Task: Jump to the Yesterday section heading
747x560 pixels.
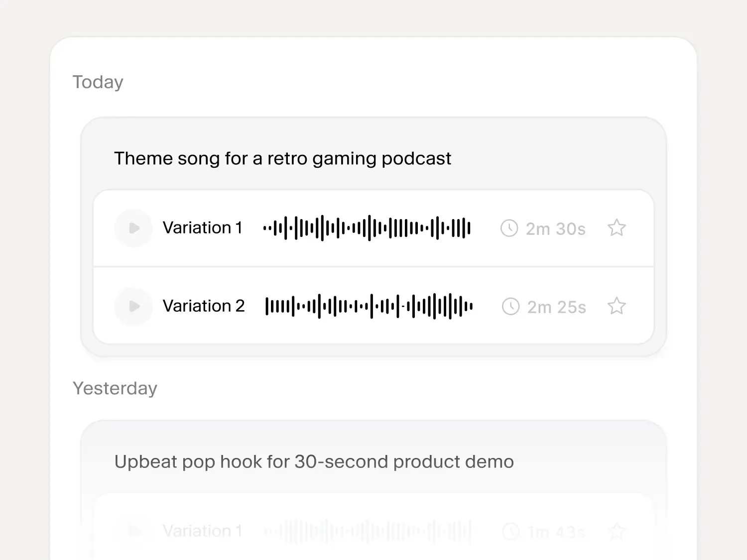Action: click(115, 388)
